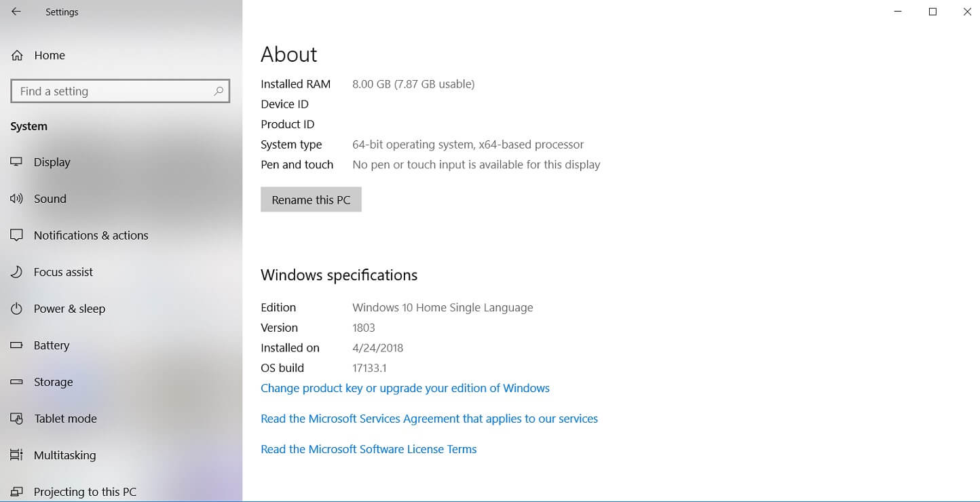Click the Home house icon
This screenshot has width=980, height=502.
coord(17,56)
